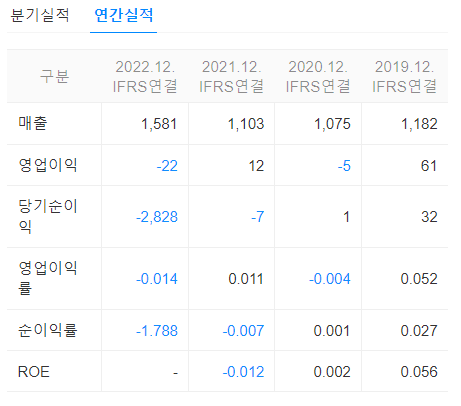Click the ROE dash cell for 2022
This screenshot has height=406, width=461.
(175, 373)
